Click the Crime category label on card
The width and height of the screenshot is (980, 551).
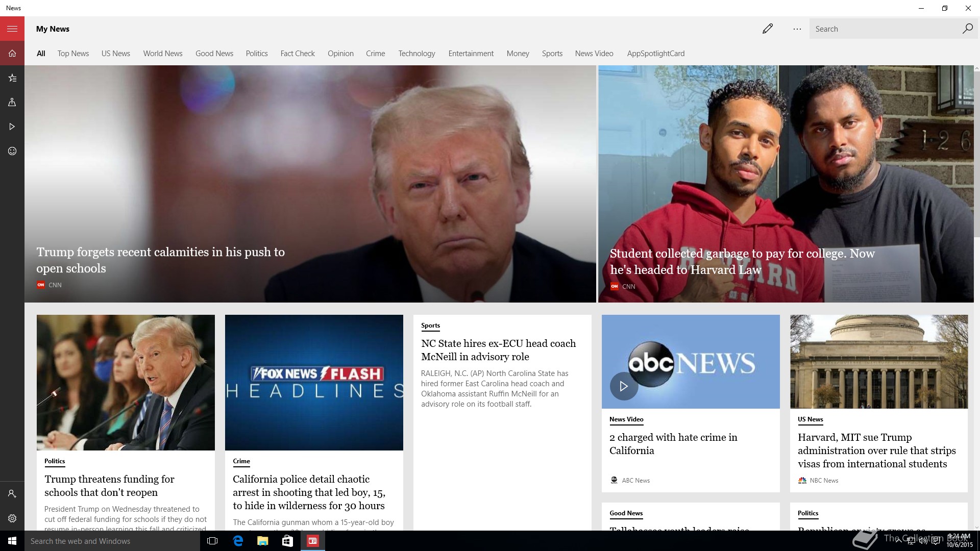(x=241, y=461)
